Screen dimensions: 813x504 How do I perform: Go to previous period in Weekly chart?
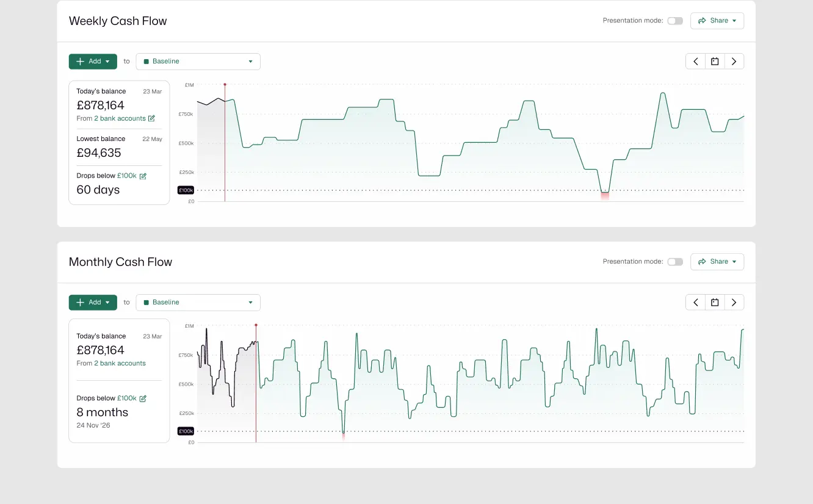(x=696, y=62)
